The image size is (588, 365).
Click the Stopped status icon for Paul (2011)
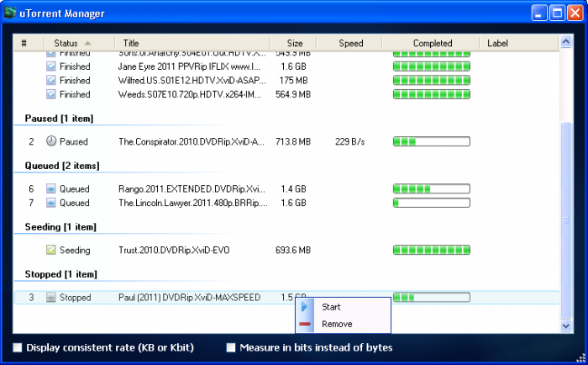50,297
